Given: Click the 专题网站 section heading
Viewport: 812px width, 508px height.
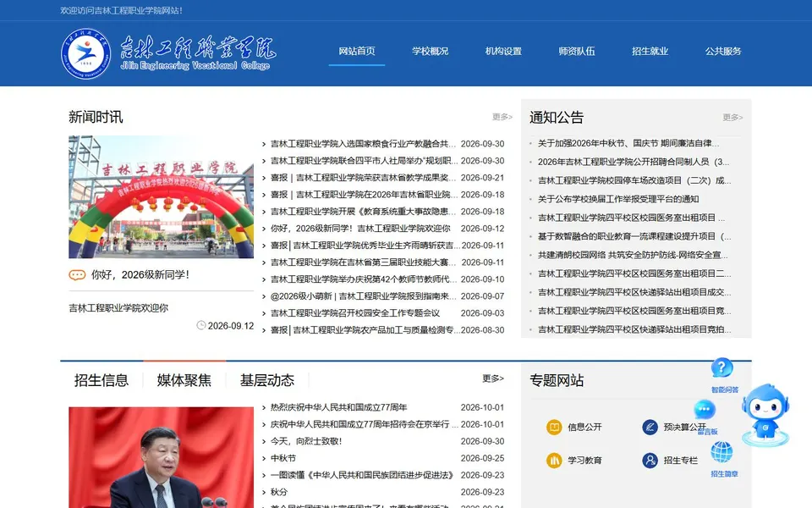Looking at the screenshot, I should (x=557, y=380).
